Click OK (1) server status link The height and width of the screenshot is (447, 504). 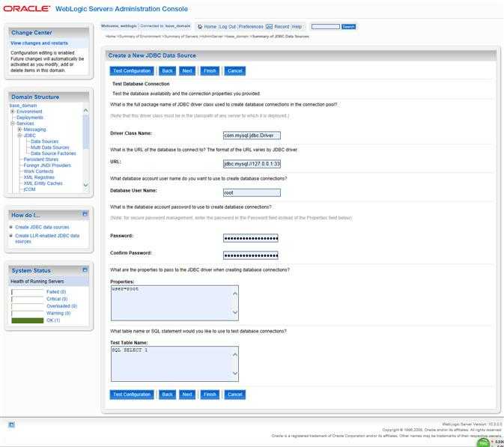click(x=53, y=320)
